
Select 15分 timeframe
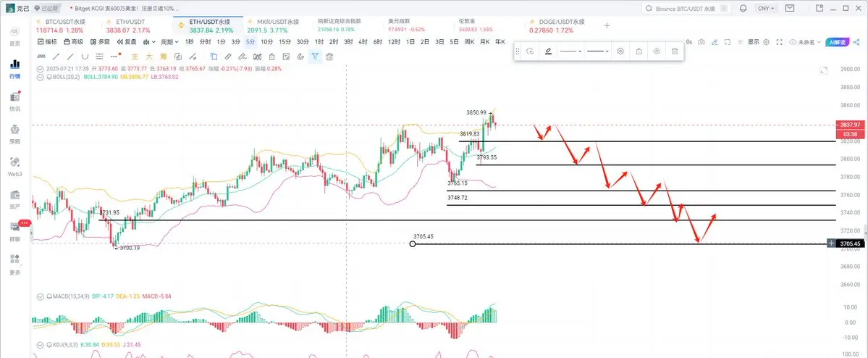[x=285, y=42]
